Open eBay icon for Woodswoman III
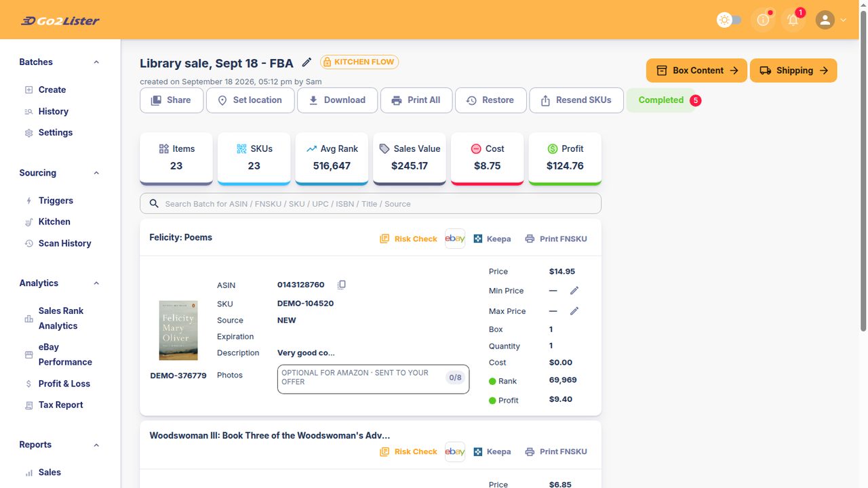This screenshot has height=488, width=868. click(454, 451)
